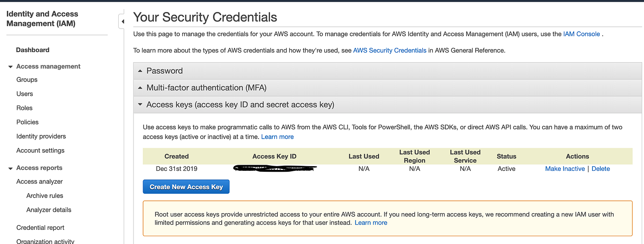The width and height of the screenshot is (644, 244).
Task: Click Make Inactive for the access key
Action: click(x=565, y=169)
